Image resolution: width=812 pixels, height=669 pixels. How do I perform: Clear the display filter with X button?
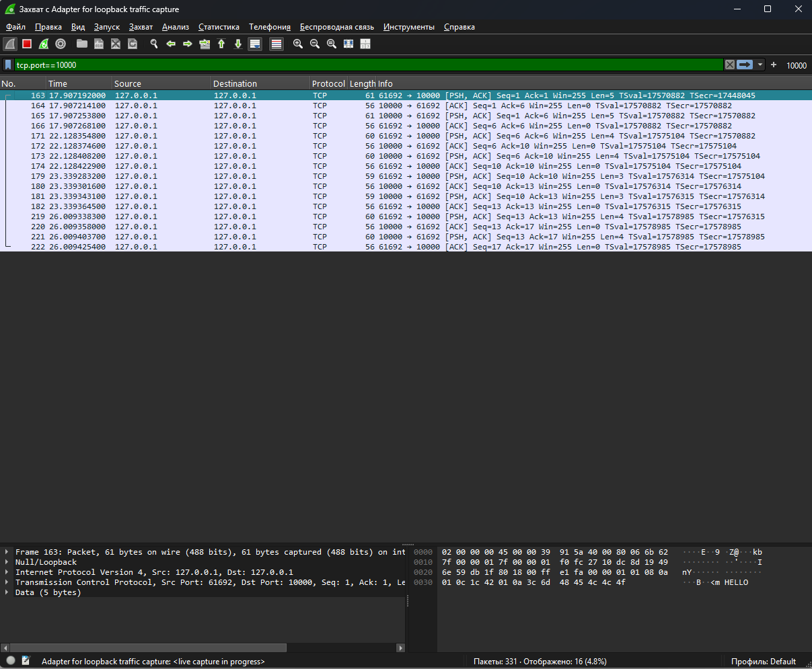click(x=730, y=65)
